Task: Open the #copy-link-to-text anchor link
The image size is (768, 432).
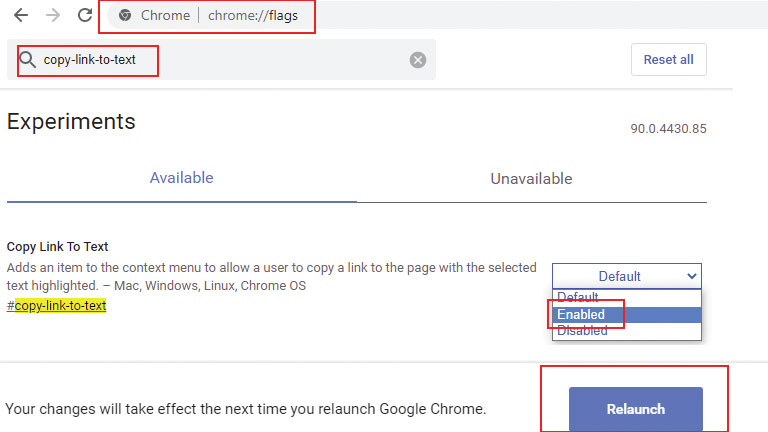Action: pyautogui.click(x=56, y=306)
